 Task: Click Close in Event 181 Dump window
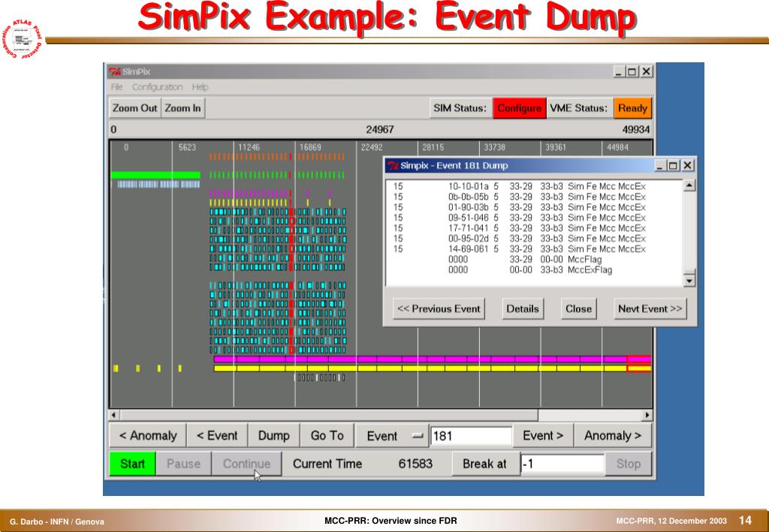(579, 308)
